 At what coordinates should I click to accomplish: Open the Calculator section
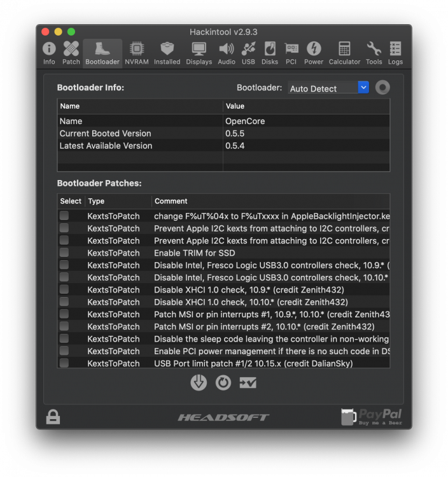point(344,53)
